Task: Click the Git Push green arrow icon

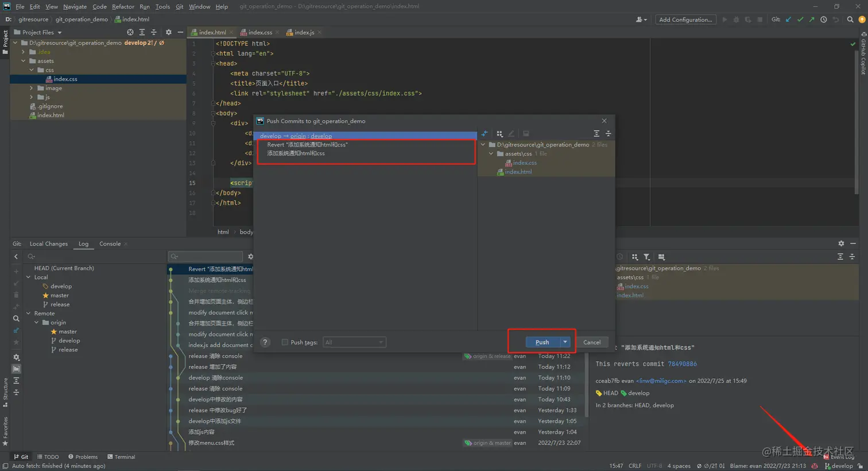Action: click(812, 20)
